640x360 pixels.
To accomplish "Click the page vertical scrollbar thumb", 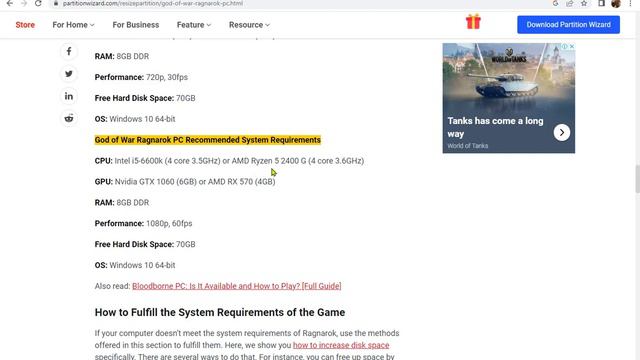I will tap(637, 179).
